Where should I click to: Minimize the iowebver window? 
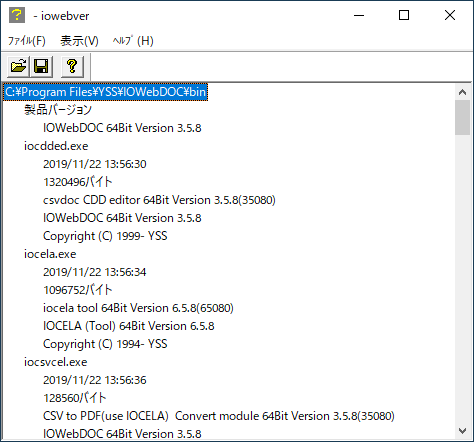[359, 15]
